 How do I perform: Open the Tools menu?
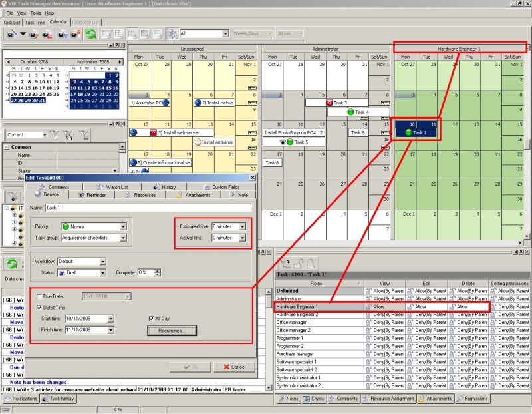pos(36,13)
